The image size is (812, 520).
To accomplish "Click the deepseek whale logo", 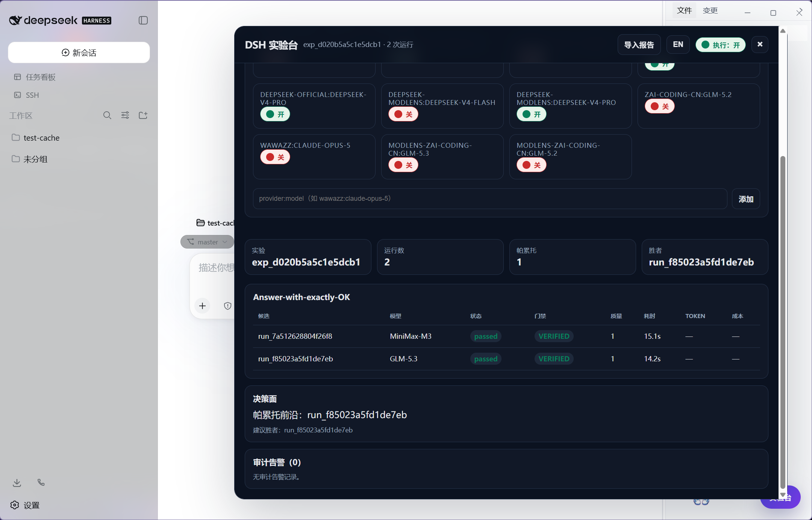I will (x=15, y=20).
